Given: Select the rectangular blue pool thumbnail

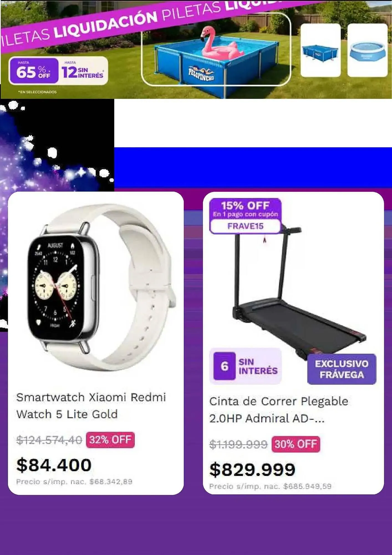Looking at the screenshot, I should pos(320,50).
